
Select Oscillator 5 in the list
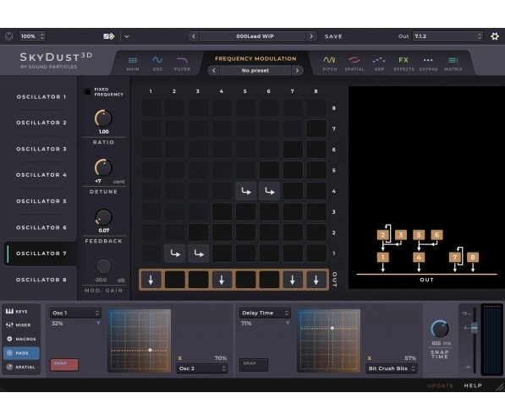pos(41,201)
